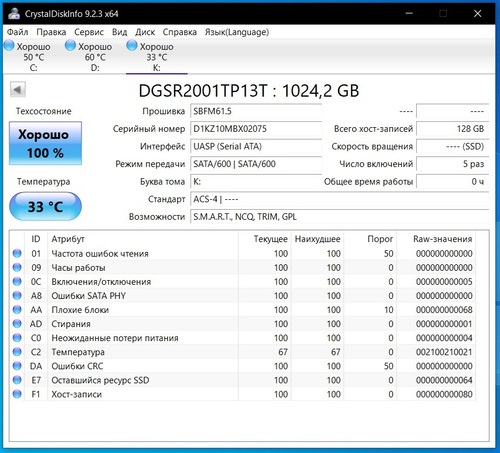This screenshot has width=500, height=453.
Task: Select attribute Частота ошибок чтения
Action: click(x=100, y=253)
